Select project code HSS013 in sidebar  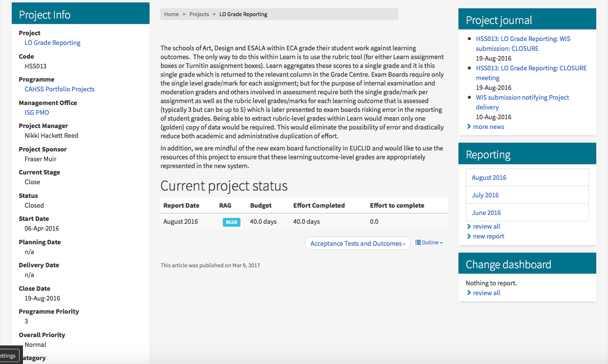tap(36, 66)
